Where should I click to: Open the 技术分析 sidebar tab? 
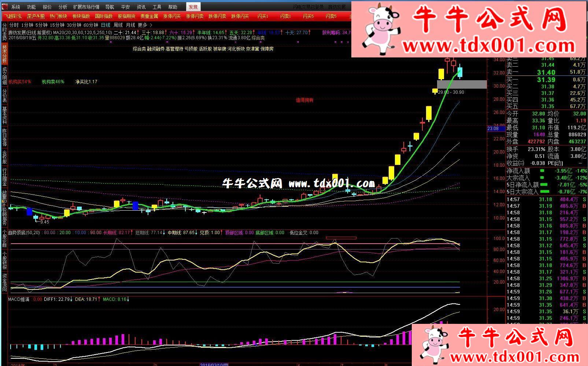(4, 54)
